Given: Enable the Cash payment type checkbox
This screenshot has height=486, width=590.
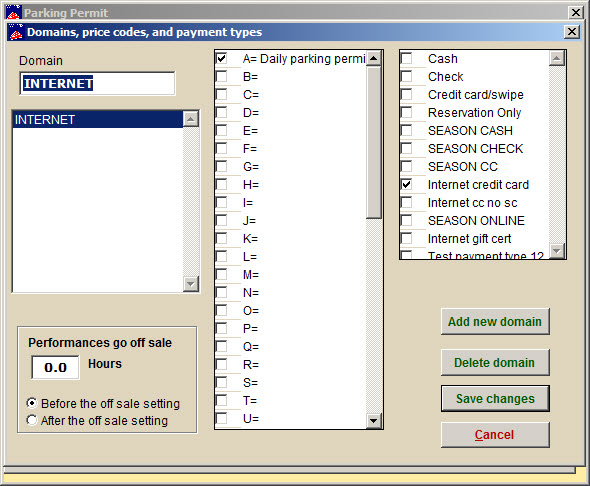Looking at the screenshot, I should (x=406, y=58).
